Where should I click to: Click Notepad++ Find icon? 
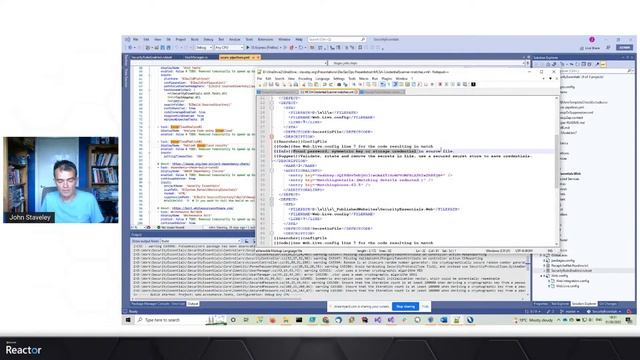[x=339, y=84]
